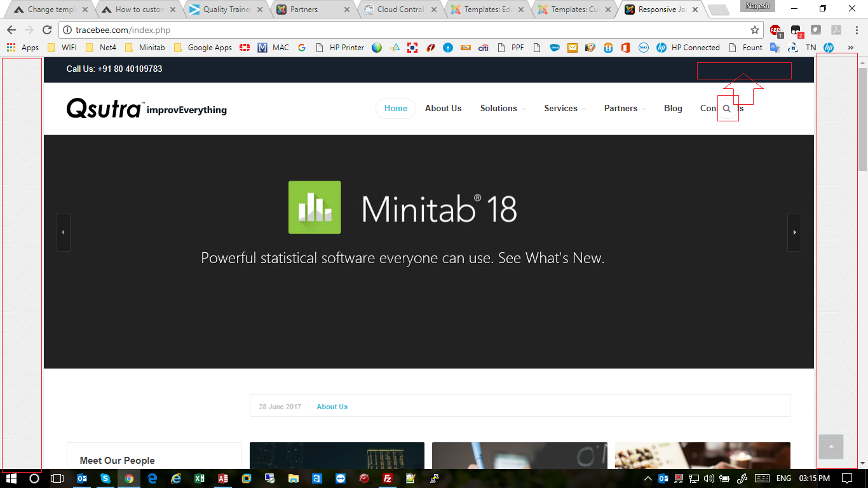This screenshot has width=868, height=488.
Task: Click the 03:15 PM clock in taskbar
Action: pos(815,478)
